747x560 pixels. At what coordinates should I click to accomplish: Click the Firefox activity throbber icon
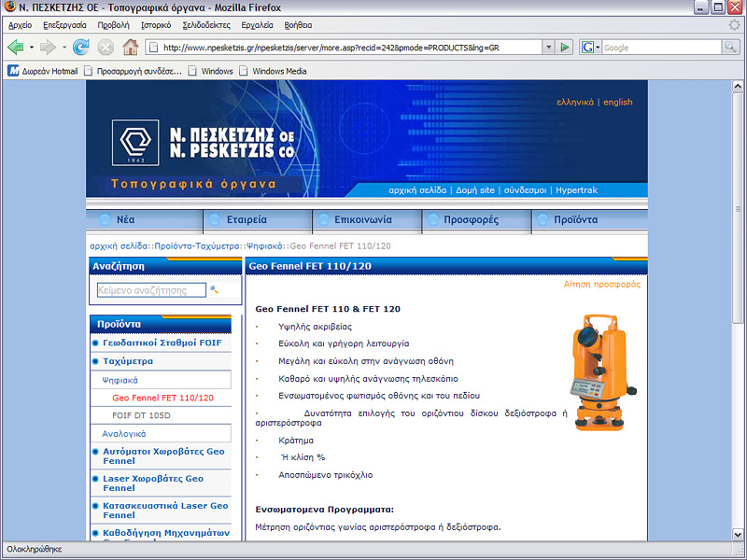(734, 25)
